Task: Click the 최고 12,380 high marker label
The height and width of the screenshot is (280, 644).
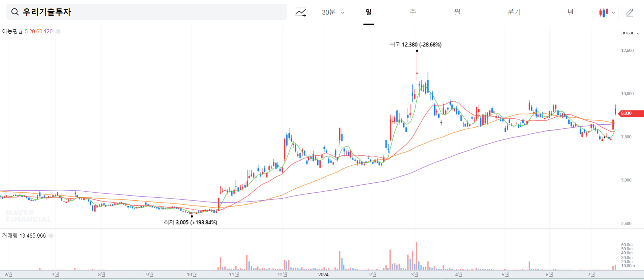Action: pos(416,44)
